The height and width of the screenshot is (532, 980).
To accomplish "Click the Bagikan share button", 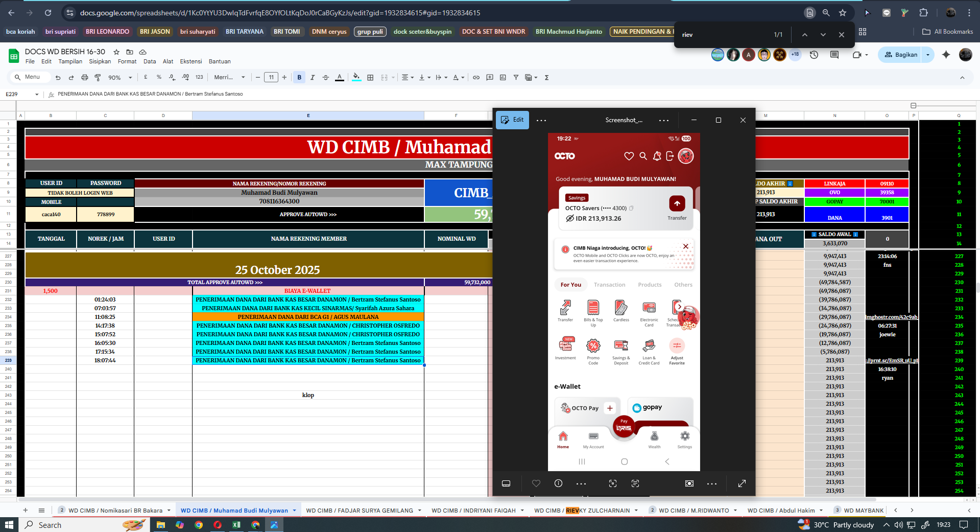I will pyautogui.click(x=901, y=55).
